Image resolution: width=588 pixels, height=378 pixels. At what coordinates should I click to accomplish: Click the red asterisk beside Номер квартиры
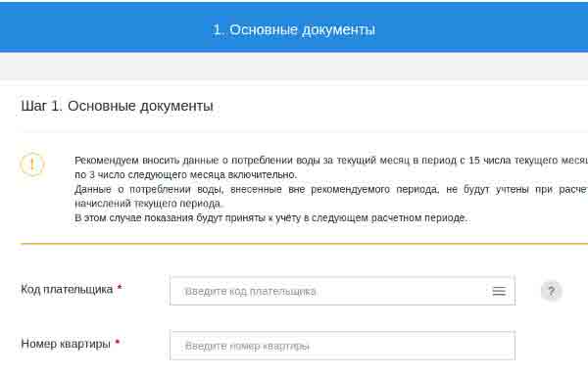[118, 342]
